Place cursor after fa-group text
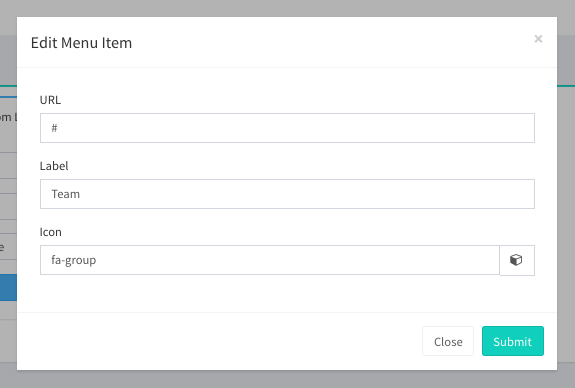This screenshot has height=388, width=575. [97, 260]
